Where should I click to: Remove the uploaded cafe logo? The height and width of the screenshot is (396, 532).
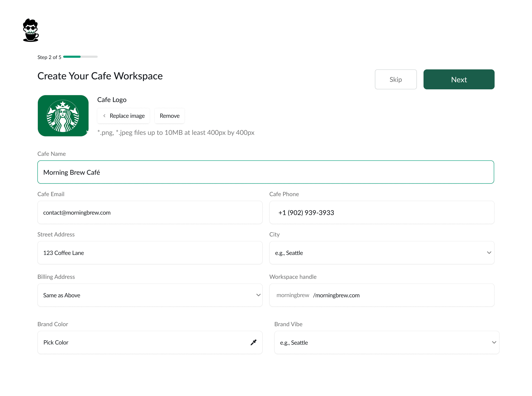click(170, 116)
